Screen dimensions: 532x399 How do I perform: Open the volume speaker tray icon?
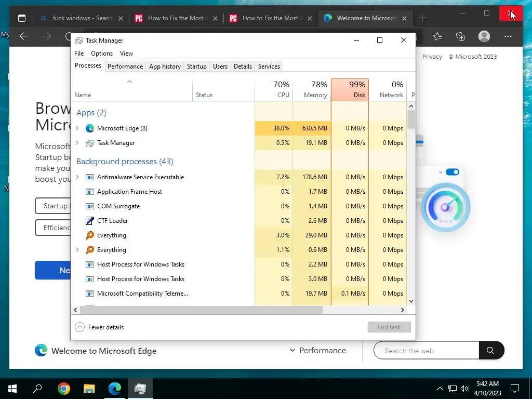tap(464, 389)
